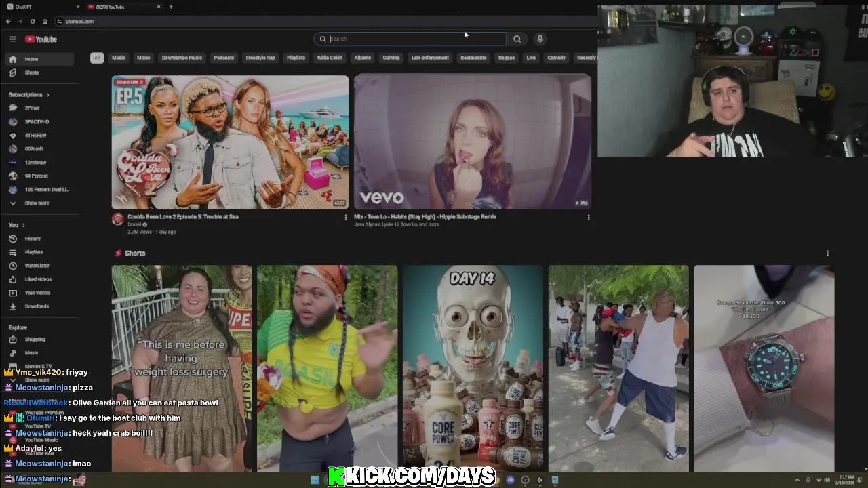Image resolution: width=868 pixels, height=488 pixels.
Task: Open the DAY 14 skeleton Short
Action: point(473,368)
